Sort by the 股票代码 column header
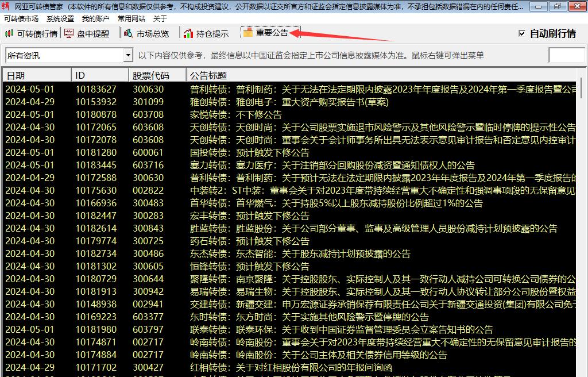Image resolution: width=588 pixels, height=377 pixels. click(157, 75)
